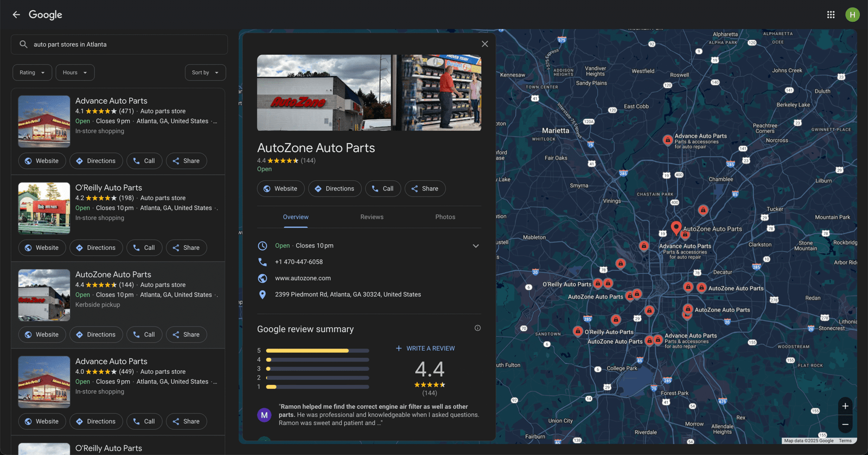The height and width of the screenshot is (455, 868).
Task: Select the O'Reilly Auto Parts 4.2 listing title
Action: [x=108, y=188]
